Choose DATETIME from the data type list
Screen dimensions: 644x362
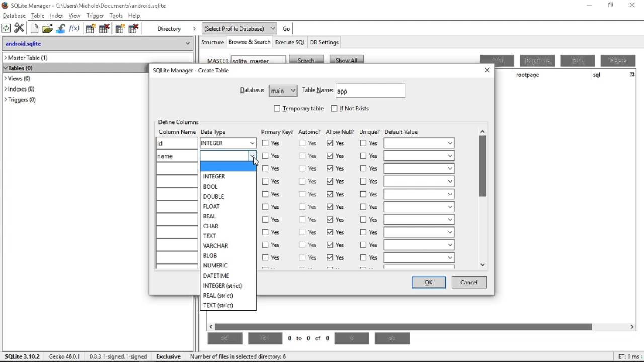click(x=228, y=276)
